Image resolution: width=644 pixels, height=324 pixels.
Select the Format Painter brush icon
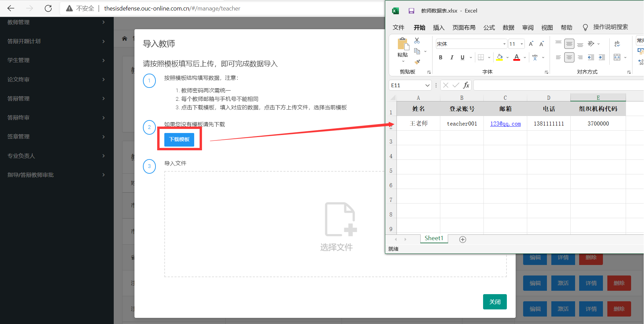pyautogui.click(x=417, y=62)
